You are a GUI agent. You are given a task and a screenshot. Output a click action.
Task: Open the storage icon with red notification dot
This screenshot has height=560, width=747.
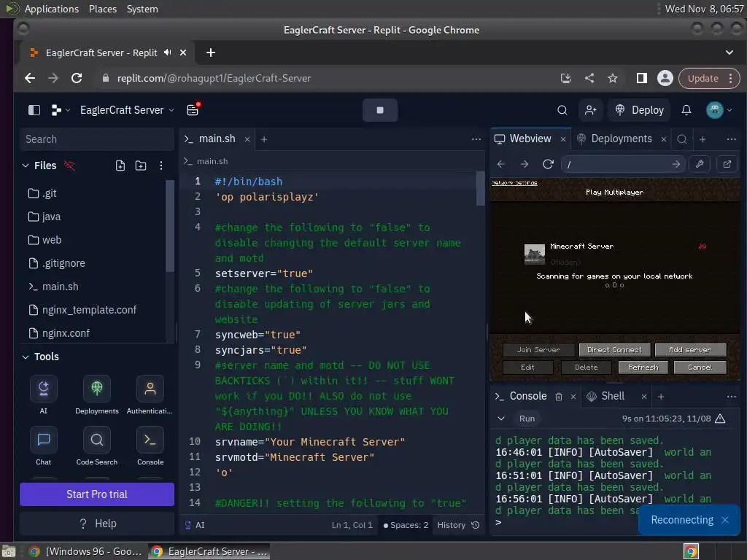(x=193, y=109)
